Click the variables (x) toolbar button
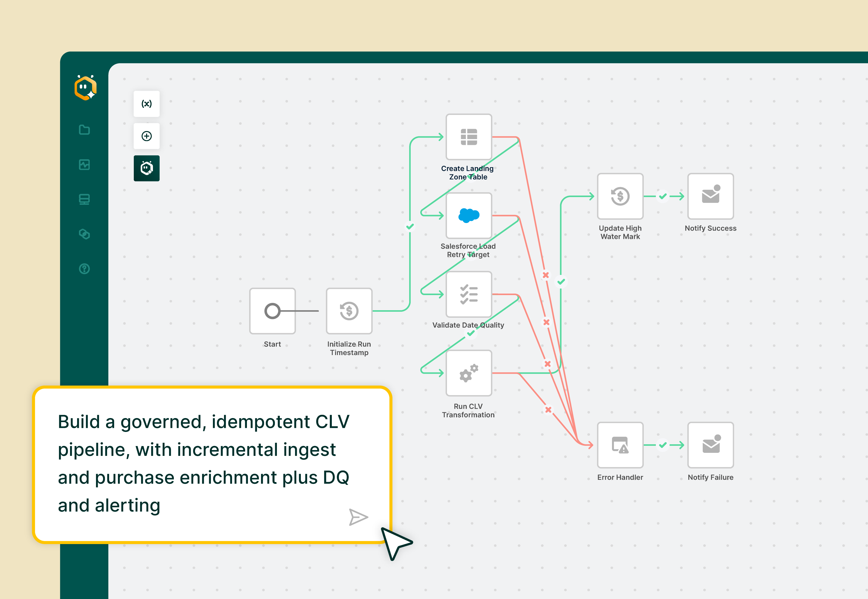The image size is (868, 599). coord(146,104)
